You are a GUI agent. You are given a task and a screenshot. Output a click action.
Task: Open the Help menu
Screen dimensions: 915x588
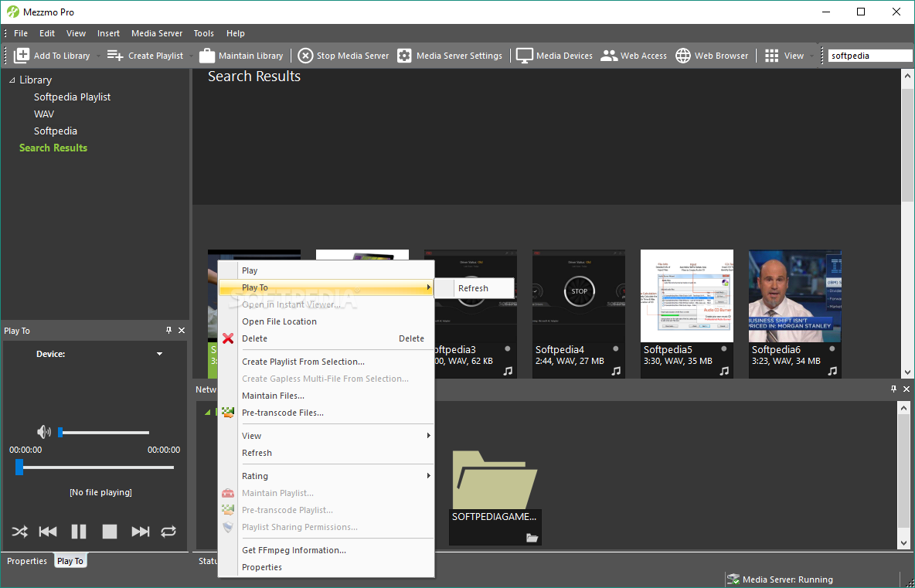point(235,33)
